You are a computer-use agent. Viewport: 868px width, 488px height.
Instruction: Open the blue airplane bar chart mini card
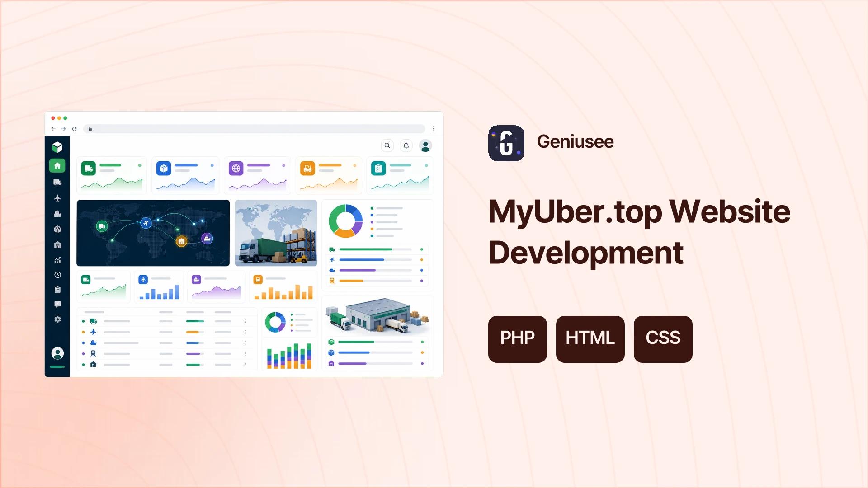click(x=159, y=287)
